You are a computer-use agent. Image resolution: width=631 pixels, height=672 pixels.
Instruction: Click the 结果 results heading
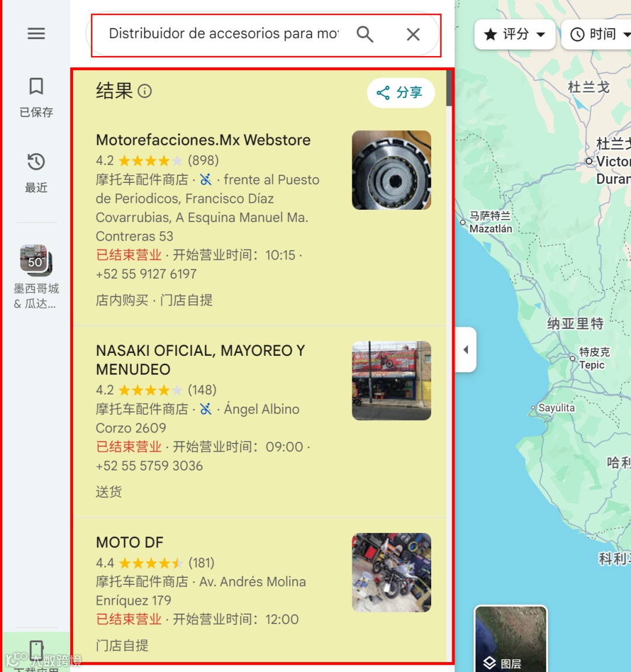click(115, 91)
